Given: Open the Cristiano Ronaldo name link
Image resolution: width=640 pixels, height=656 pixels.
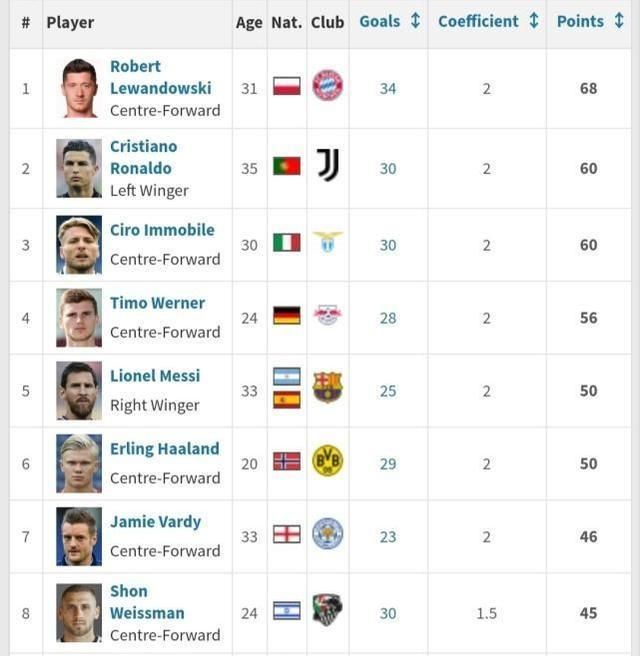Looking at the screenshot, I should pos(143,157).
